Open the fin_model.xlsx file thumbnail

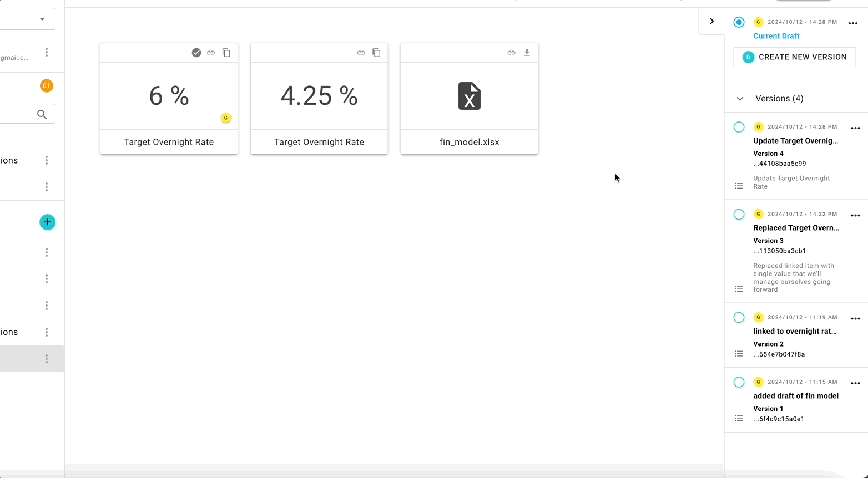(469, 96)
